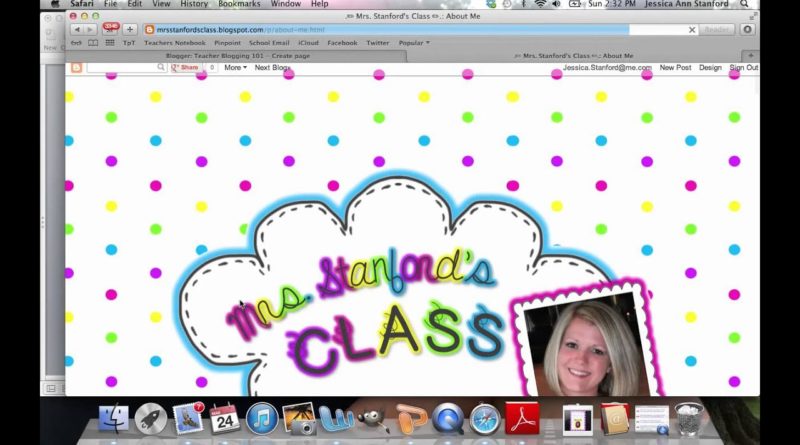Open PowerPoint from the Dock
The image size is (800, 445).
pyautogui.click(x=411, y=419)
